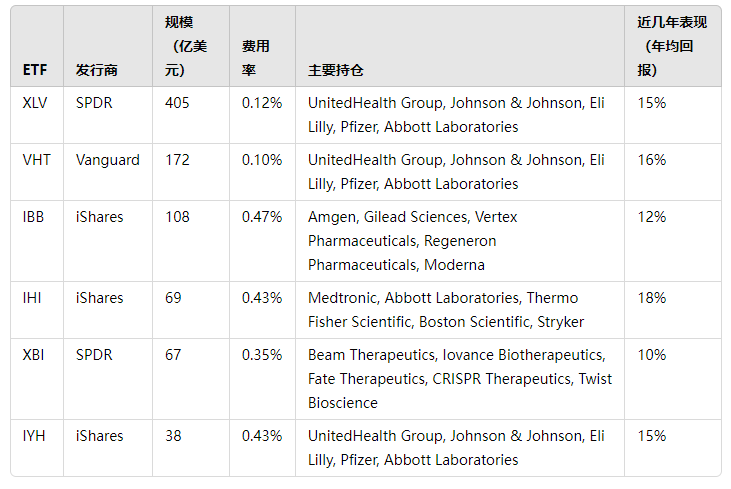This screenshot has height=489, width=731.
Task: Select the XBI ticker cell
Action: click(x=34, y=355)
